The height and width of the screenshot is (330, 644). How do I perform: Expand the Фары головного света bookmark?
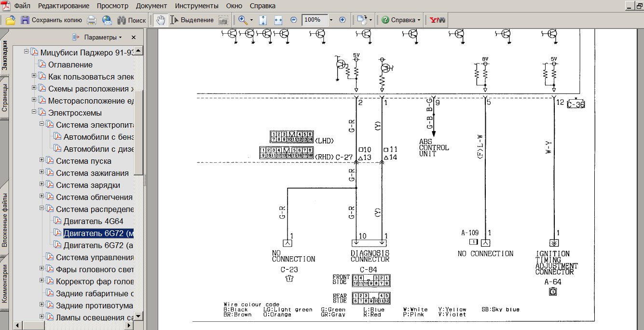pos(42,268)
